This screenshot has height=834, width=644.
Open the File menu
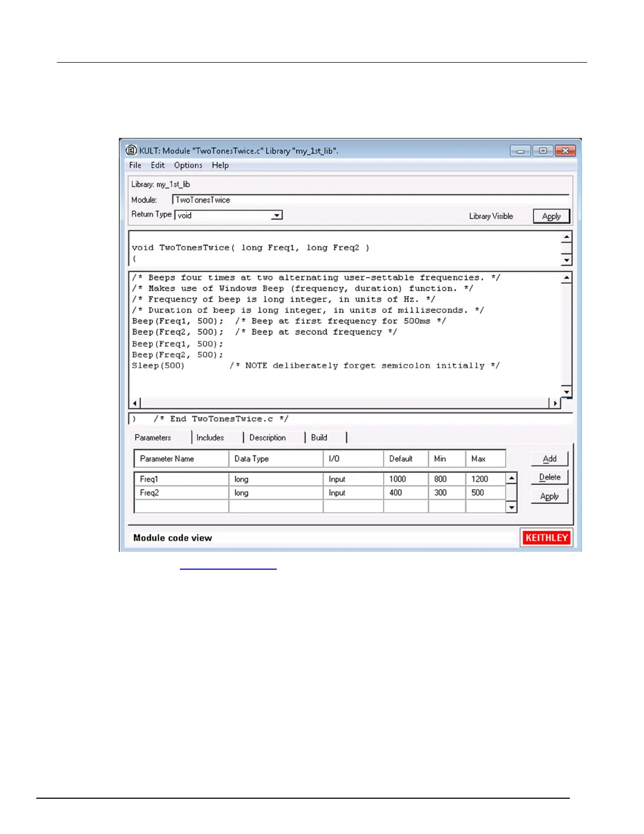[135, 165]
